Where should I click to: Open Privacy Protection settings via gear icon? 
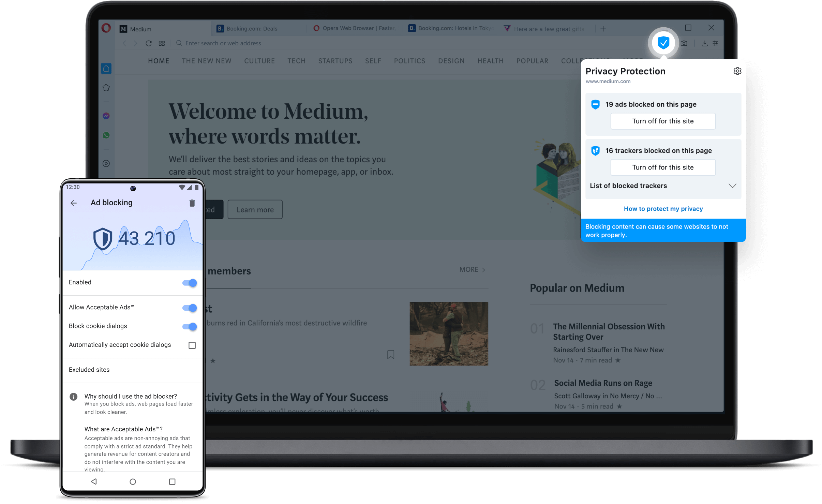(737, 71)
